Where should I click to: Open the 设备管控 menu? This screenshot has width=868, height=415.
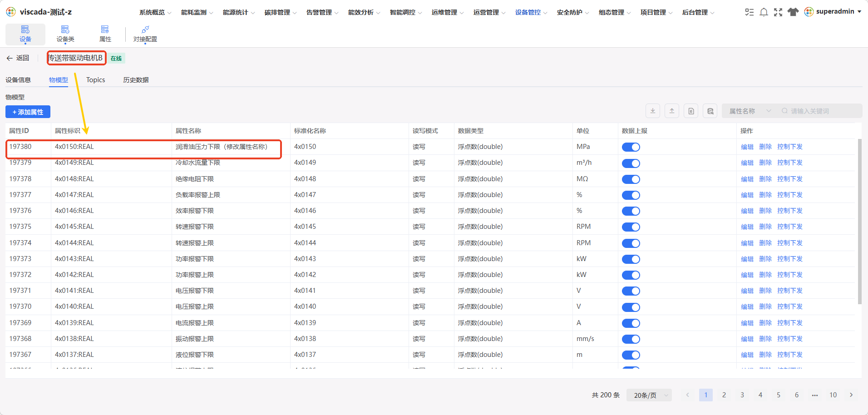[531, 12]
